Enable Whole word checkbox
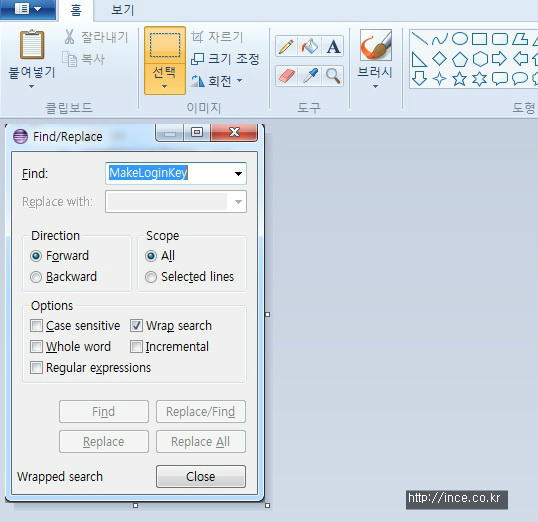Image resolution: width=538 pixels, height=522 pixels. [x=36, y=347]
